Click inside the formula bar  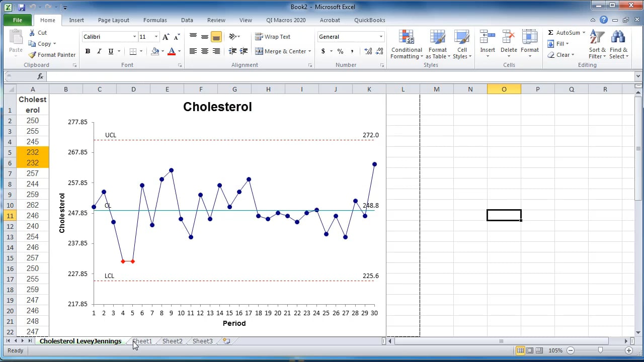340,76
